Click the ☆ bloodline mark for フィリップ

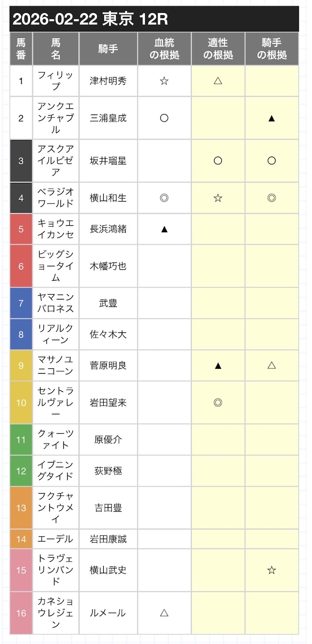click(x=164, y=81)
